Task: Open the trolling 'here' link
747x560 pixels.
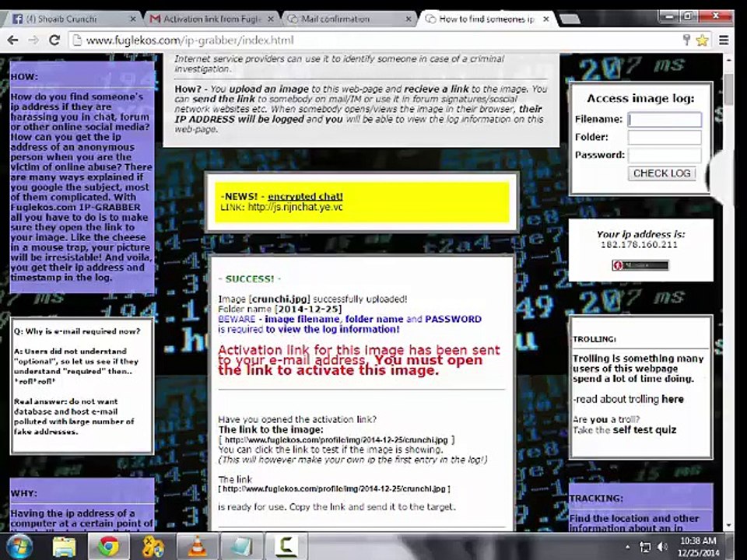Action: coord(672,399)
